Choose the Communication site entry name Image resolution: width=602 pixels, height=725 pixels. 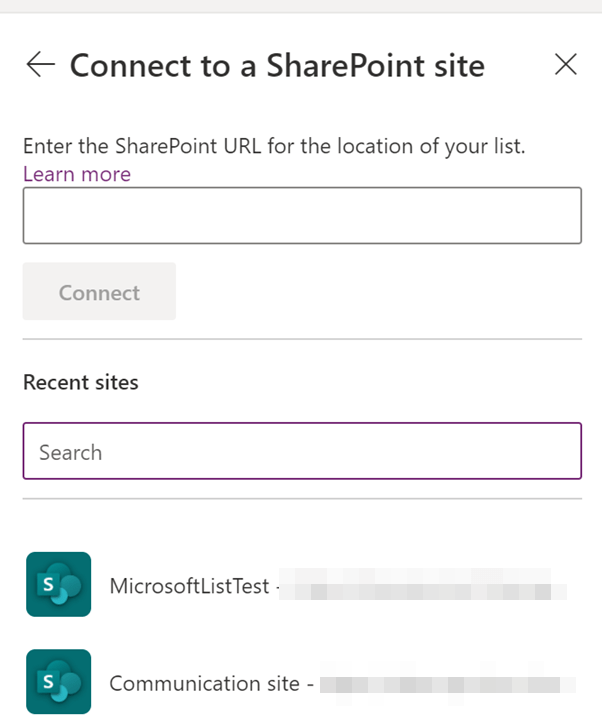pos(204,684)
